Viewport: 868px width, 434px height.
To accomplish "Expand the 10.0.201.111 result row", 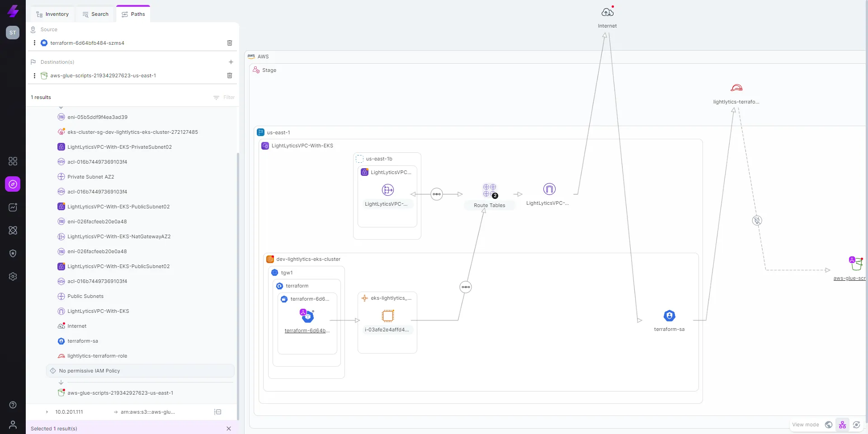I will pyautogui.click(x=47, y=412).
